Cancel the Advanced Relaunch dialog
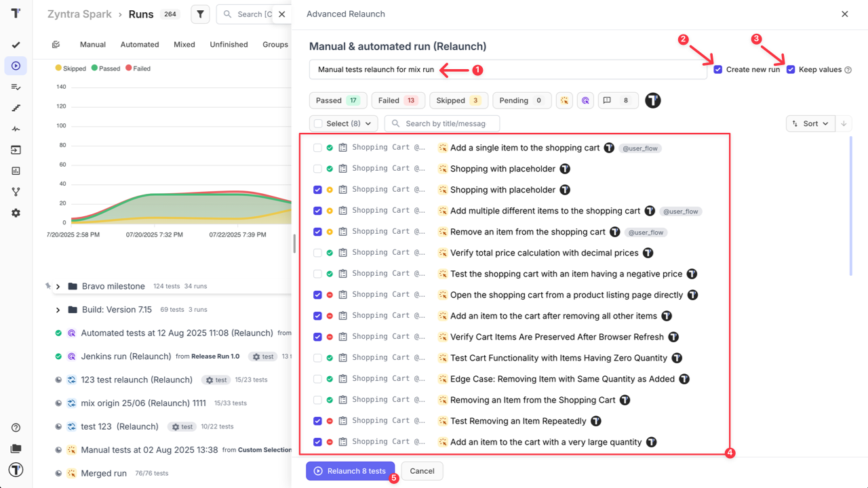The image size is (868, 488). 422,470
